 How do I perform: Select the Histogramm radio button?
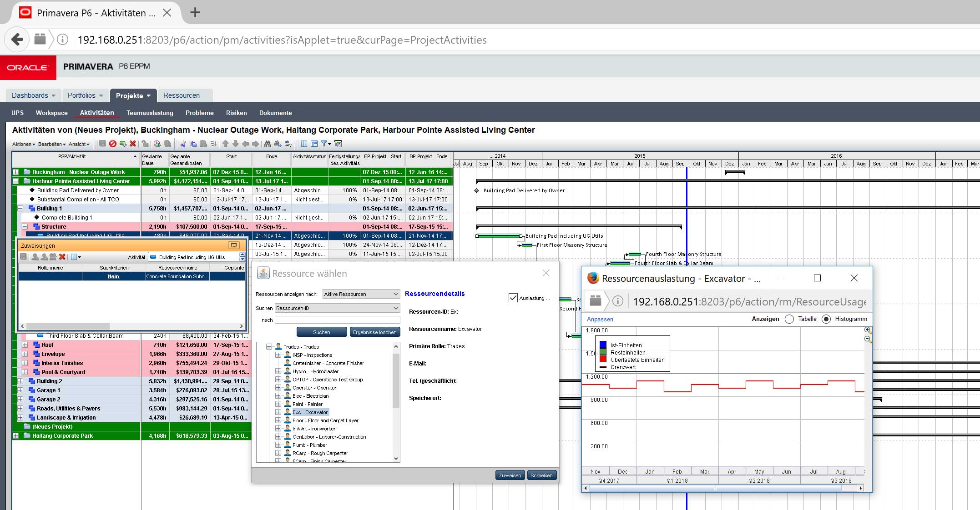click(x=826, y=319)
